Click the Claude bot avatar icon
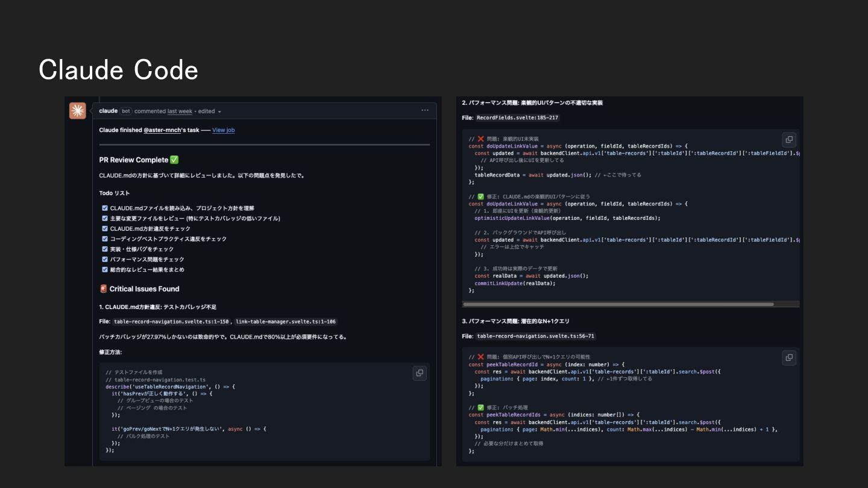 point(78,110)
